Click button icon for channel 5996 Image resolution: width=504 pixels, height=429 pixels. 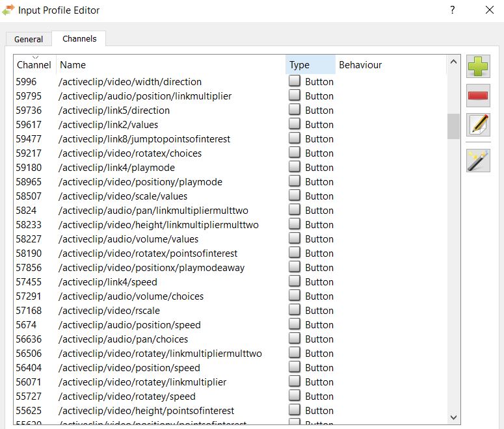coord(295,81)
